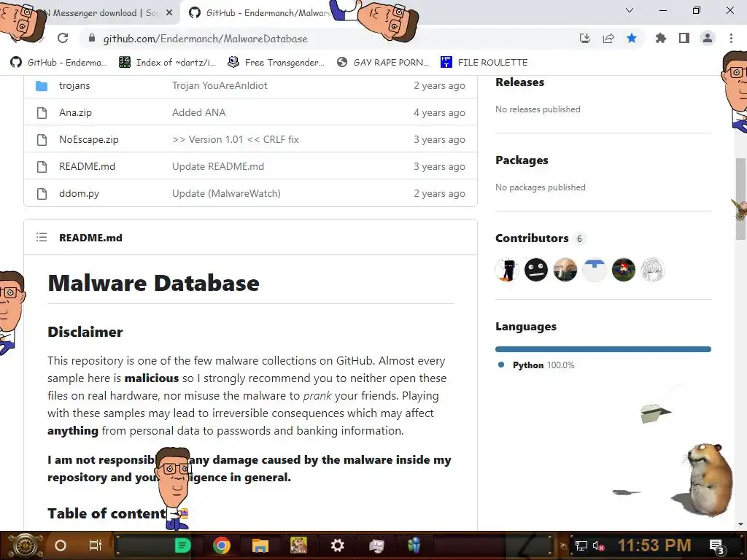Click the trojans folder icon
Screen dimensions: 747x560
click(x=42, y=86)
